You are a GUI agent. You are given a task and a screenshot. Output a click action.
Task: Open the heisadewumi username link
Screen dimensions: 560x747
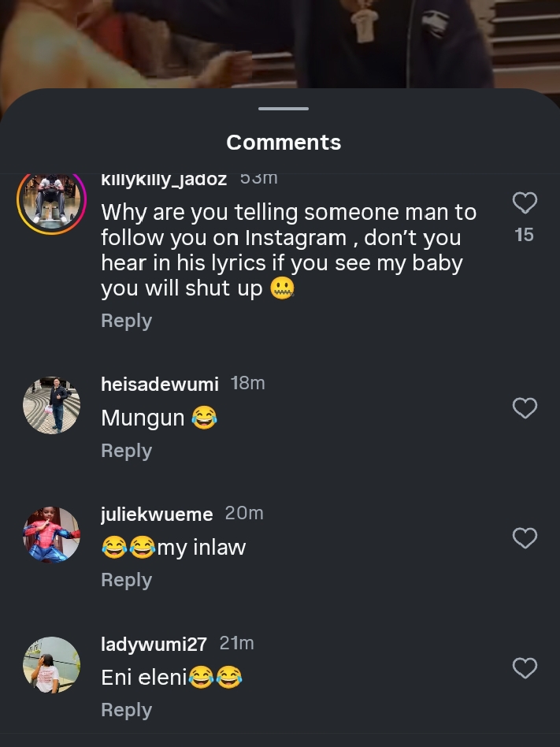coord(160,384)
